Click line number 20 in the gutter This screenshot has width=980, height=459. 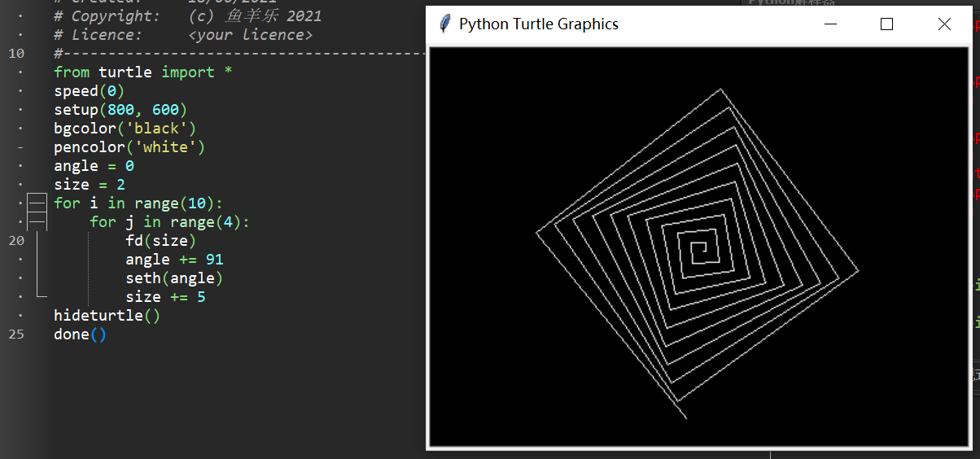[17, 241]
